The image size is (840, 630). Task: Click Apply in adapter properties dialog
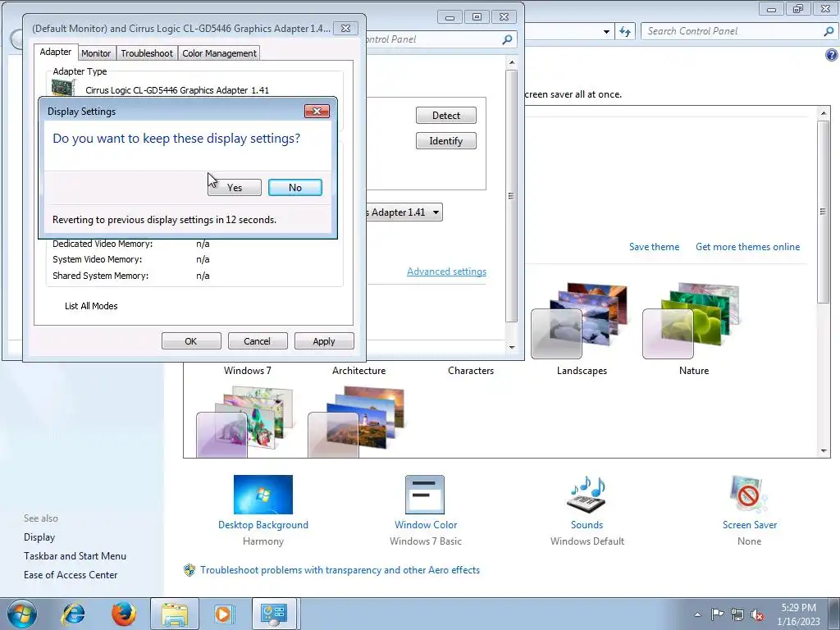click(x=323, y=341)
